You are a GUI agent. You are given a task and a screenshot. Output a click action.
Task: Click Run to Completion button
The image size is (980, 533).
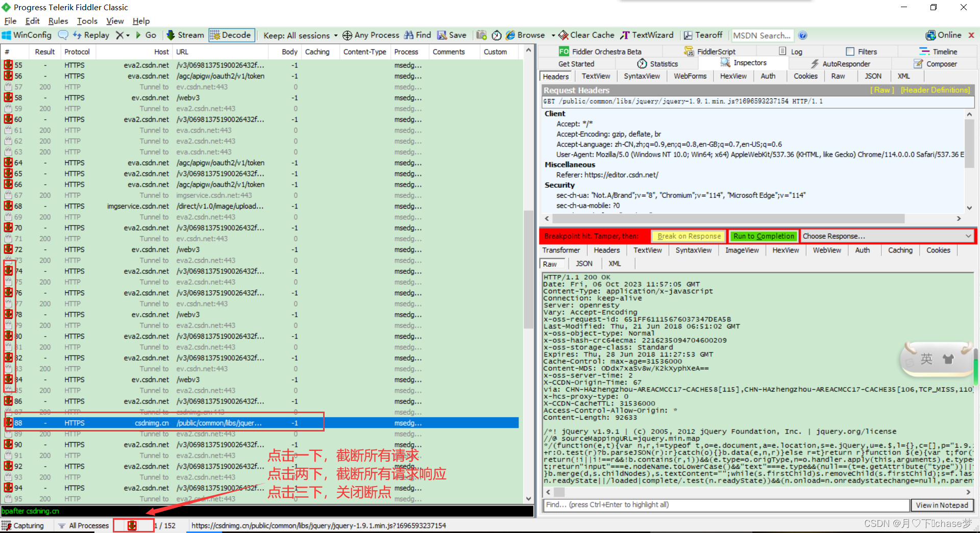(x=764, y=236)
